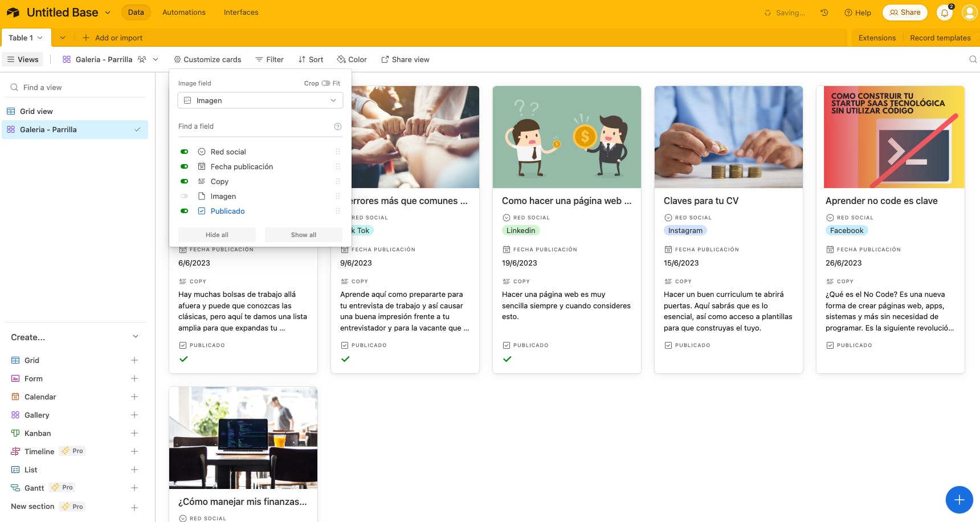This screenshot has width=980, height=522.
Task: Click the search magnifier icon in view bar
Action: pyautogui.click(x=973, y=59)
